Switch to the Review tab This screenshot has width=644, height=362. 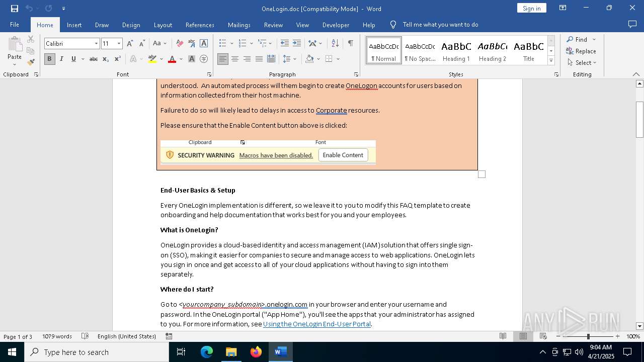pyautogui.click(x=273, y=25)
